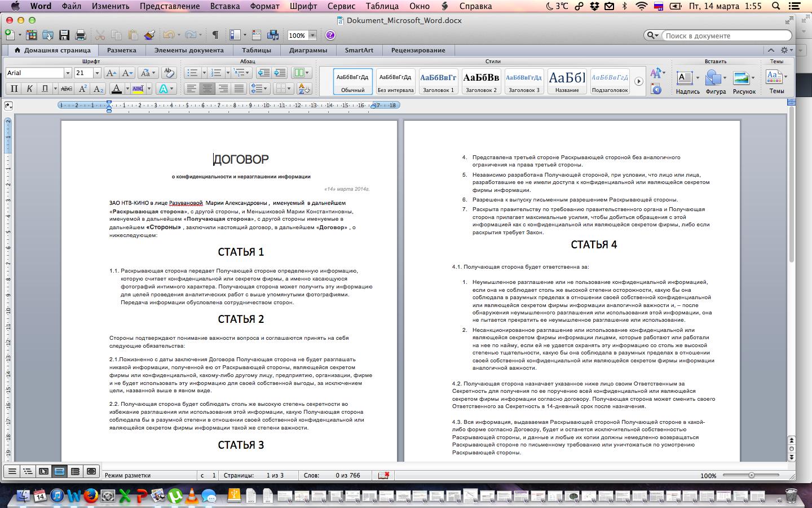Viewport: 812px width, 508px height.
Task: Switch to outline view button in status bar
Action: pos(28,471)
